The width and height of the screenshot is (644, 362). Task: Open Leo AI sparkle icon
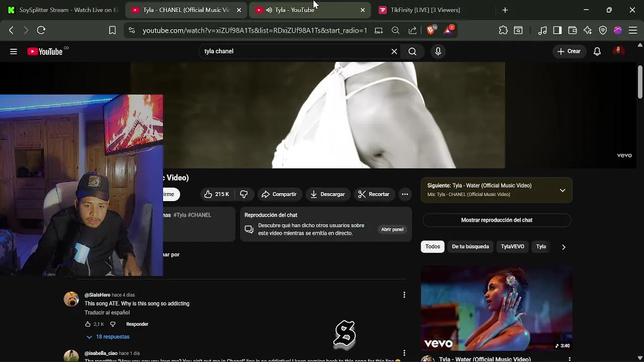click(588, 31)
